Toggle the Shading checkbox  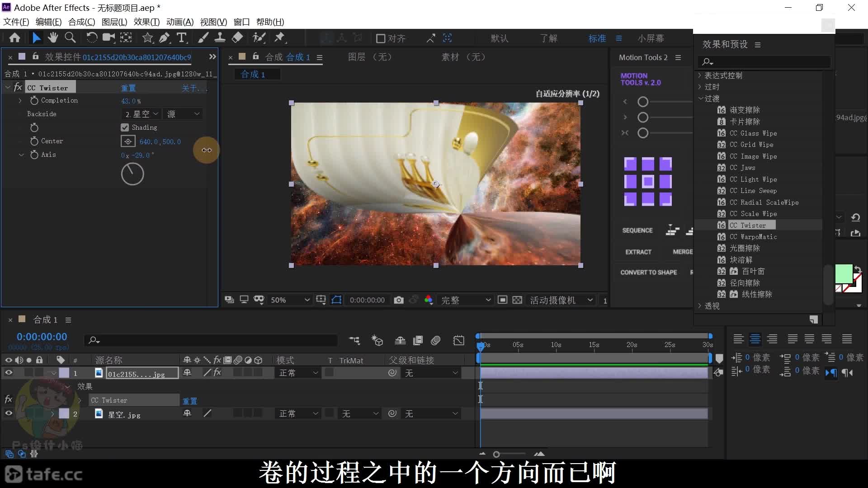click(x=125, y=127)
